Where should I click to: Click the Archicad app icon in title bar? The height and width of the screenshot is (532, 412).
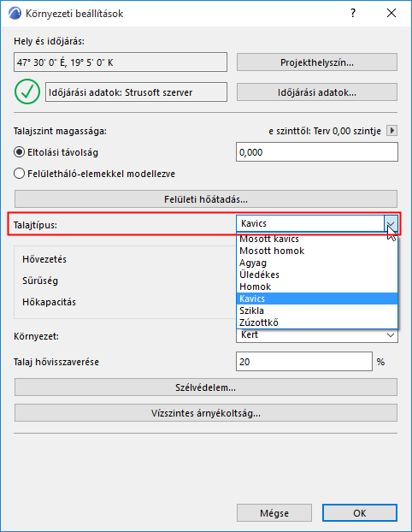[x=15, y=13]
